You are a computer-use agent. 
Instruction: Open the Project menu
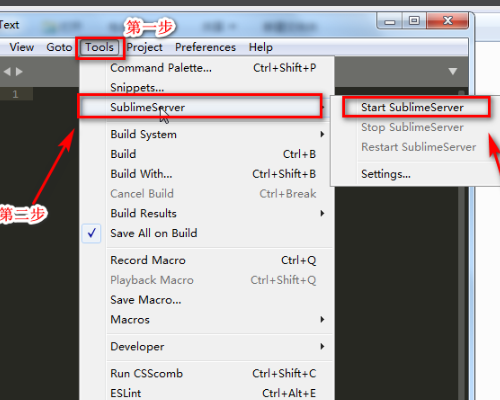(x=144, y=47)
